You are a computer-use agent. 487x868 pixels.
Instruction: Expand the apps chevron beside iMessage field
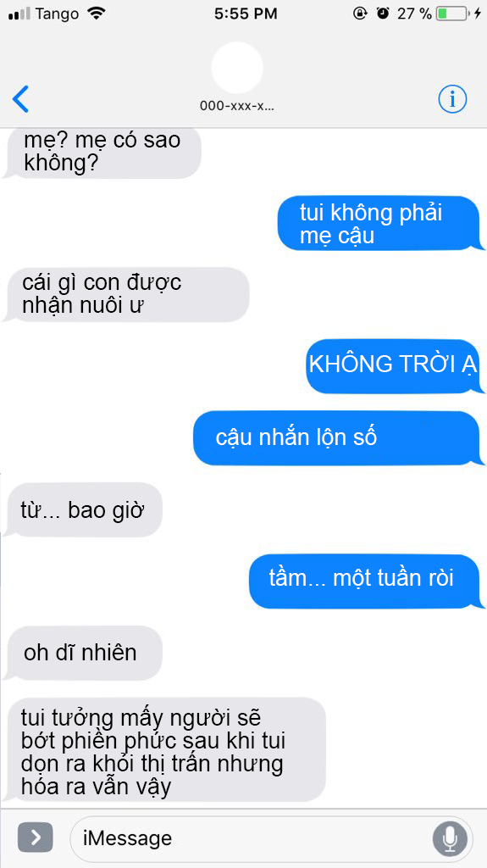coord(36,837)
